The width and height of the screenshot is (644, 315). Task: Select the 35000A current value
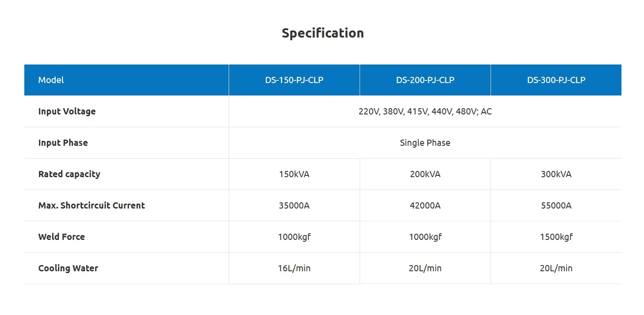[294, 205]
